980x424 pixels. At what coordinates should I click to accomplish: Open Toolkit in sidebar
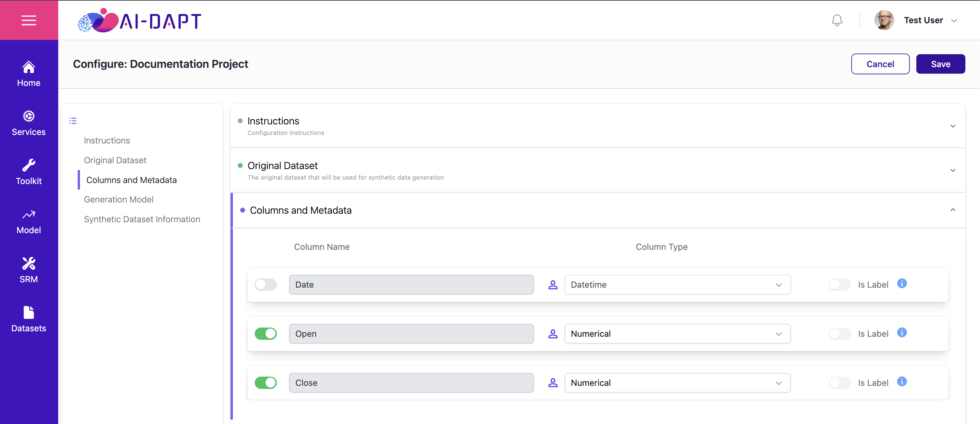point(29,172)
